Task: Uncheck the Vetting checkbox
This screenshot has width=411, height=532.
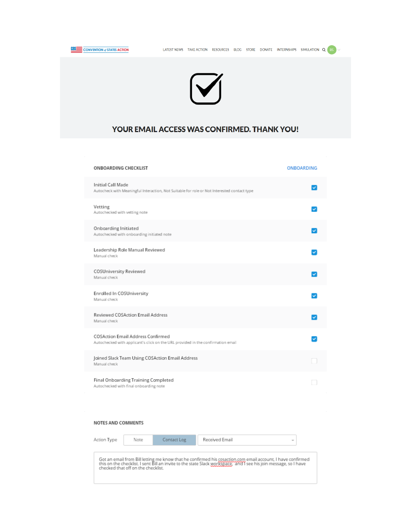Action: click(x=314, y=209)
